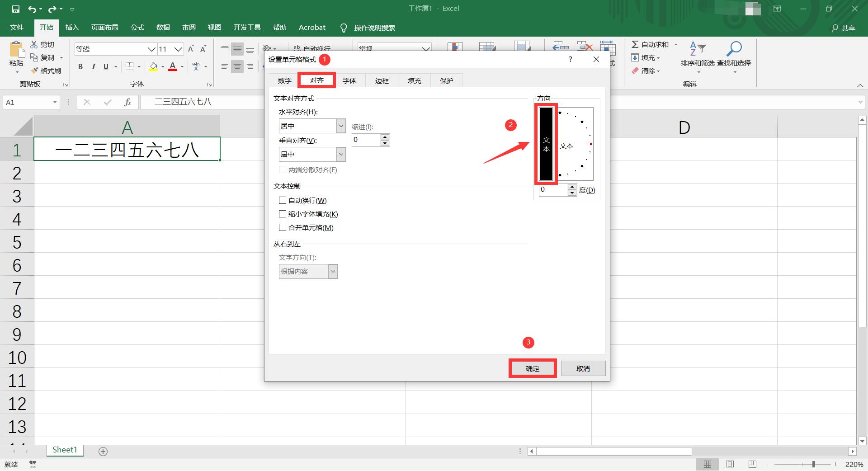The height and width of the screenshot is (471, 868).
Task: Switch to the 数字 tab in dialog
Action: (285, 80)
